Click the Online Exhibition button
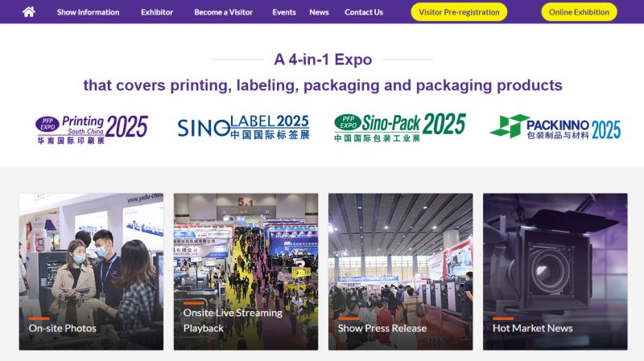Viewport: 644px width, 361px height. point(579,12)
